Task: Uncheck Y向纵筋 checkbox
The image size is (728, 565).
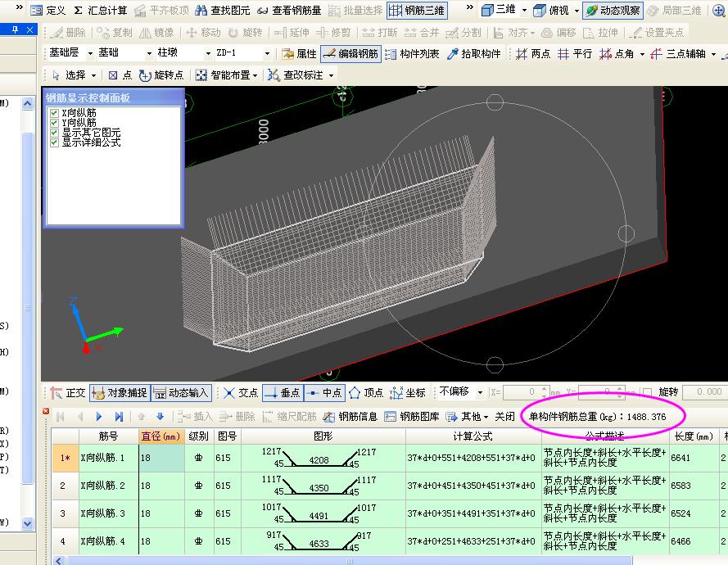Action: pyautogui.click(x=54, y=123)
